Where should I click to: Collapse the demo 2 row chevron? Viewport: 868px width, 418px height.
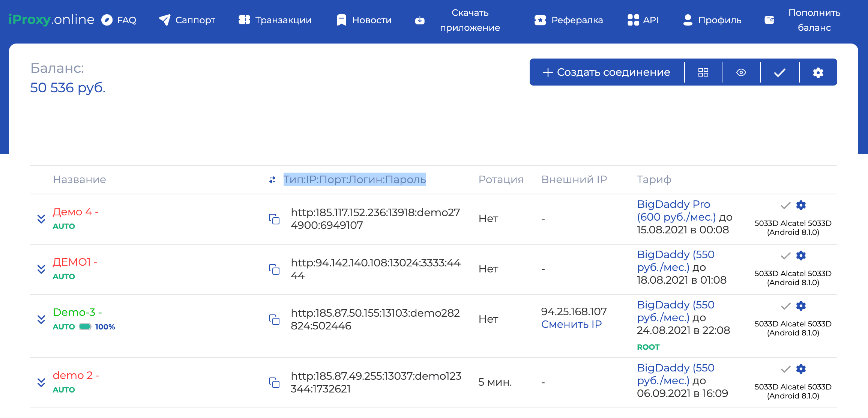(x=41, y=383)
